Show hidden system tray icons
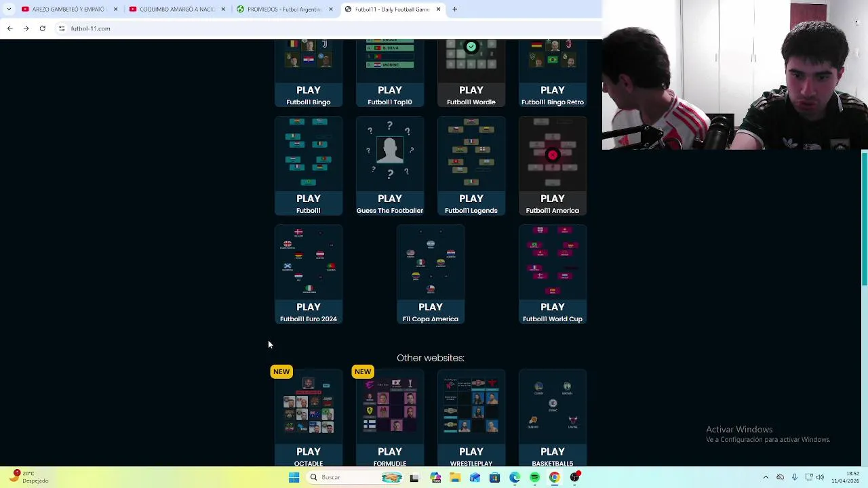This screenshot has width=868, height=488. click(766, 477)
